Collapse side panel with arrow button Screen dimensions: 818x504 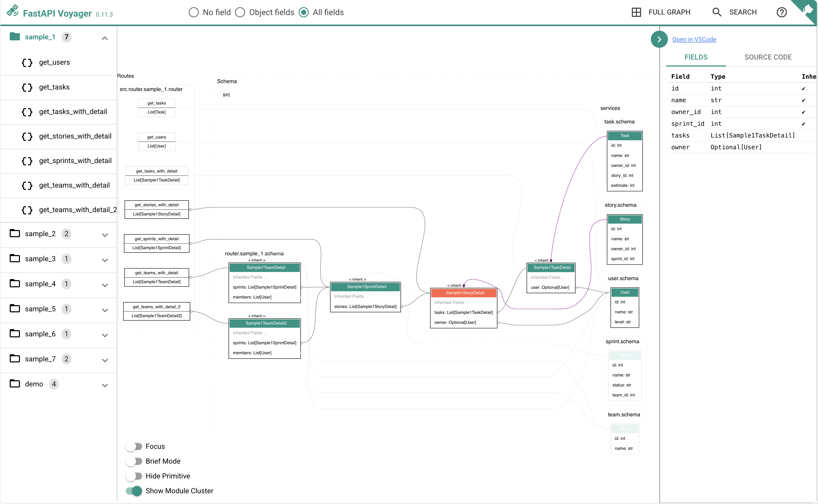pyautogui.click(x=659, y=39)
